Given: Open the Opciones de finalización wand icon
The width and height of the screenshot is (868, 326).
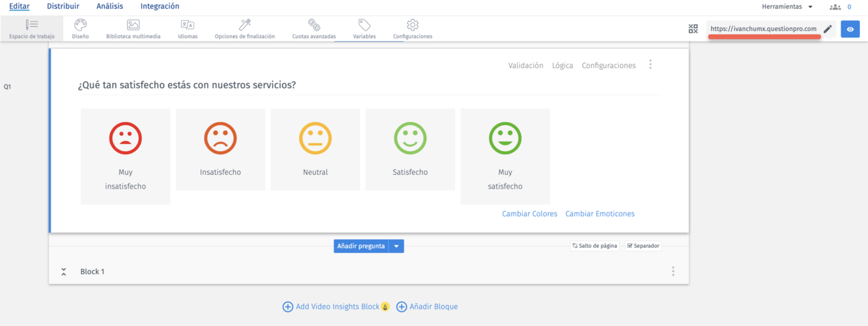Looking at the screenshot, I should coord(244,25).
